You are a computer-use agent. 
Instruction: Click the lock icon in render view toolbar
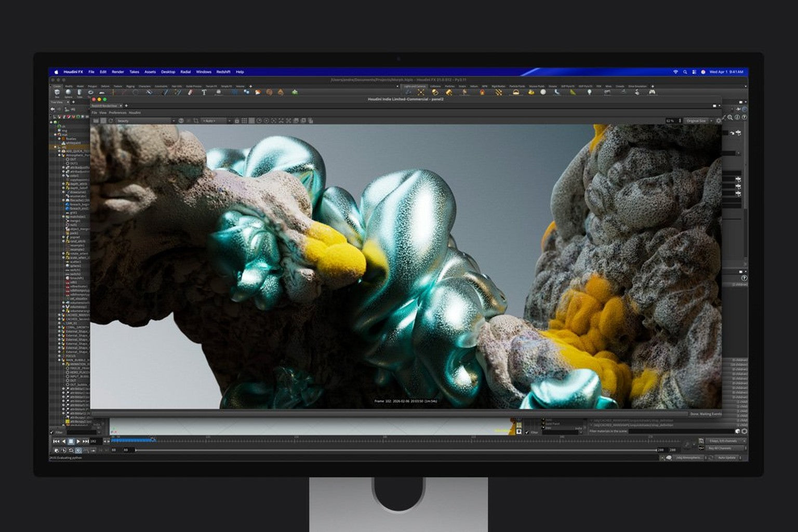pos(237,121)
